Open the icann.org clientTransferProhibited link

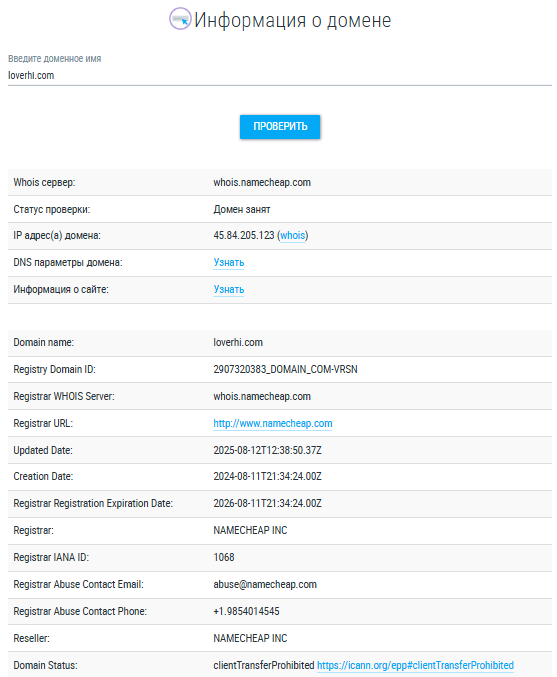pos(415,665)
